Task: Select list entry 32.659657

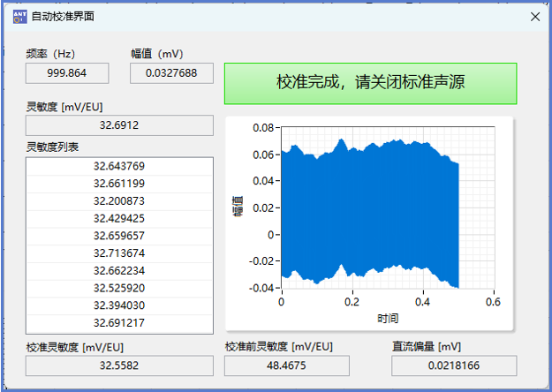Action: 119,236
